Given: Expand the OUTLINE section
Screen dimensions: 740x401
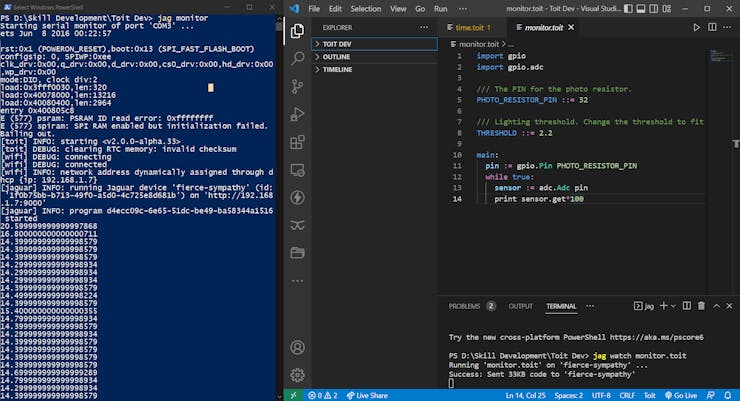Looking at the screenshot, I should pyautogui.click(x=338, y=57).
